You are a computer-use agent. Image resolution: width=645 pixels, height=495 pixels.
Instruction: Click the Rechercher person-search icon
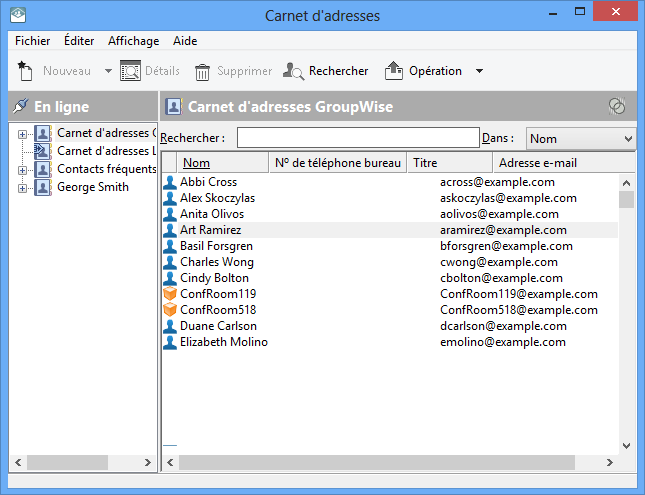pyautogui.click(x=294, y=71)
